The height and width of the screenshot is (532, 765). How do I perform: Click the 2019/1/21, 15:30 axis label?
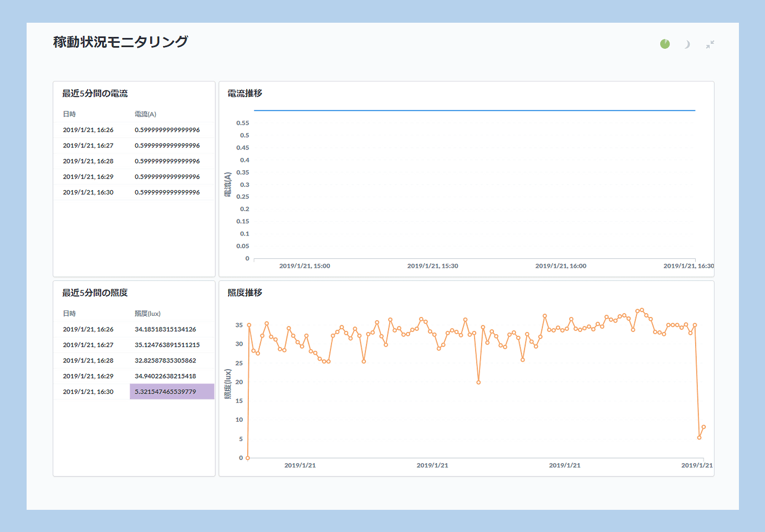[x=432, y=266]
